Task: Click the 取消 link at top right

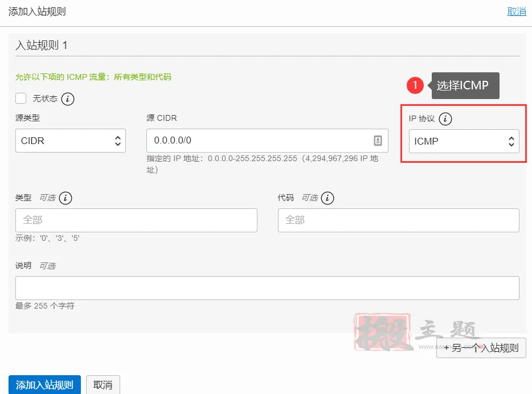Action: (x=516, y=11)
